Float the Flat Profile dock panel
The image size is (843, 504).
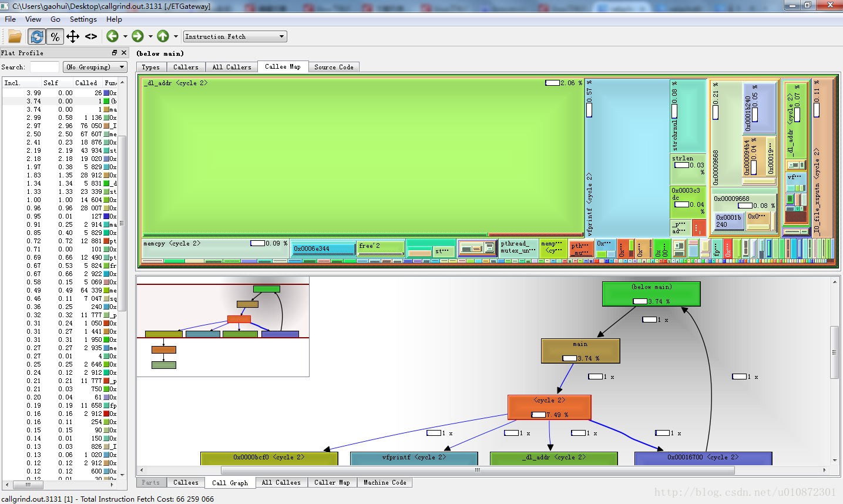point(115,53)
